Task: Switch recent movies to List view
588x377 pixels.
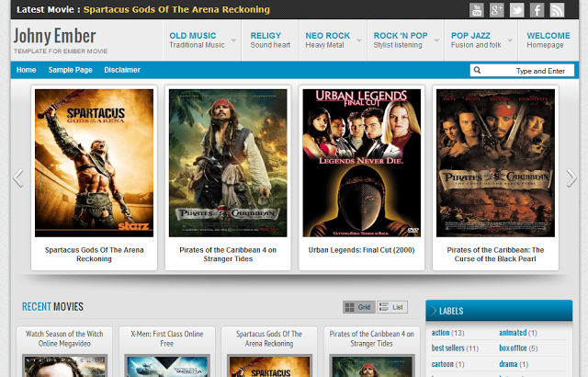Action: [x=392, y=307]
